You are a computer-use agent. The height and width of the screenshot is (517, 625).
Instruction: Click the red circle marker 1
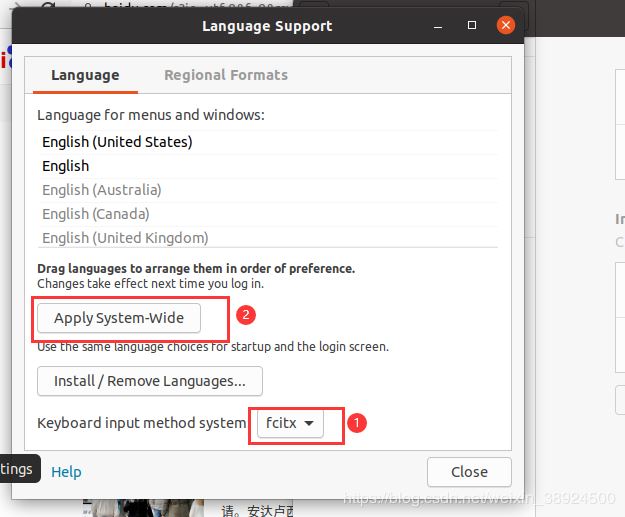pyautogui.click(x=357, y=423)
